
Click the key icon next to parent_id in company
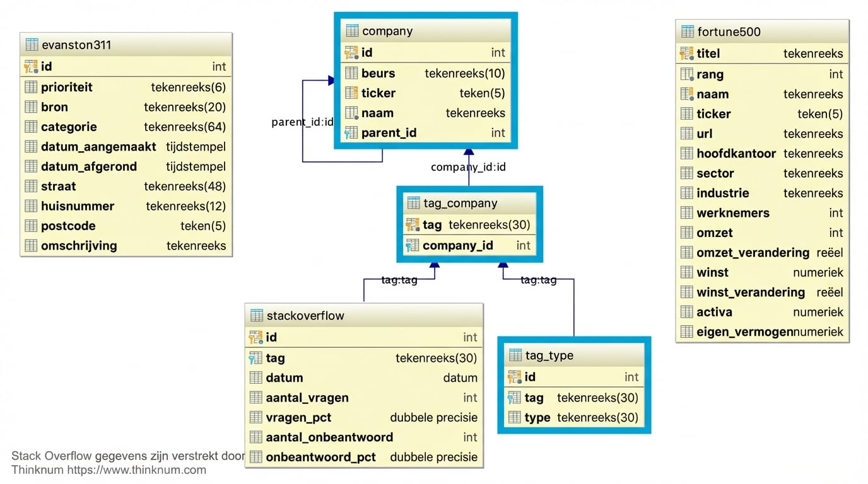coord(351,133)
